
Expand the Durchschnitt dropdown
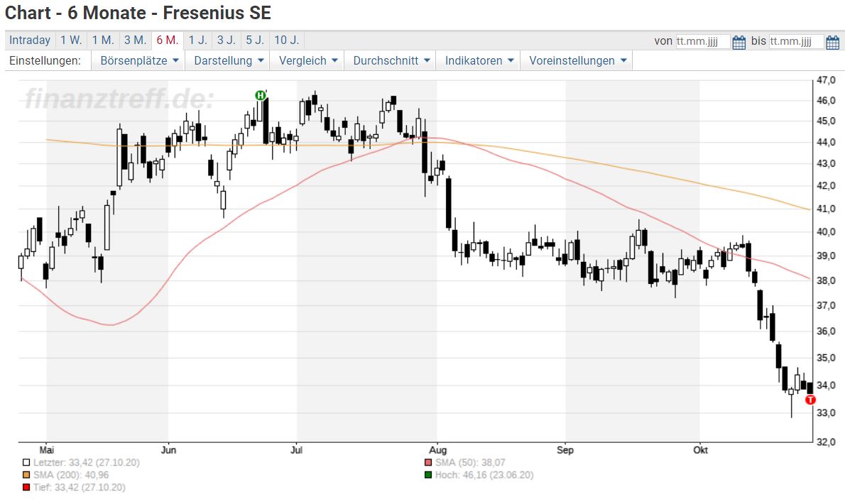pos(391,61)
